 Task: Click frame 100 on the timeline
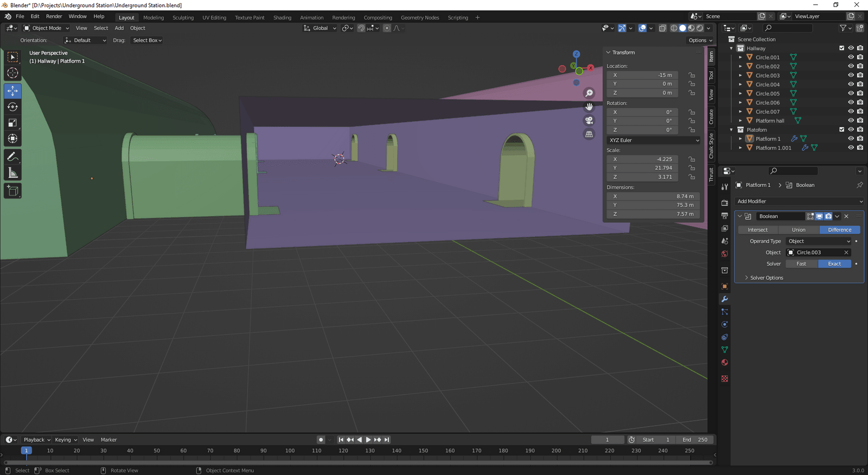coord(290,451)
